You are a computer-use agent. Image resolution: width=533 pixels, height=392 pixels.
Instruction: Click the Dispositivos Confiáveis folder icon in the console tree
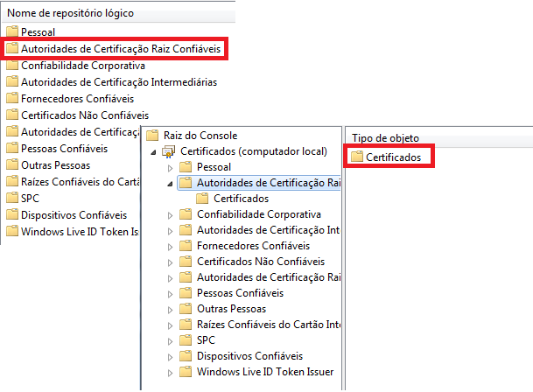click(x=185, y=356)
